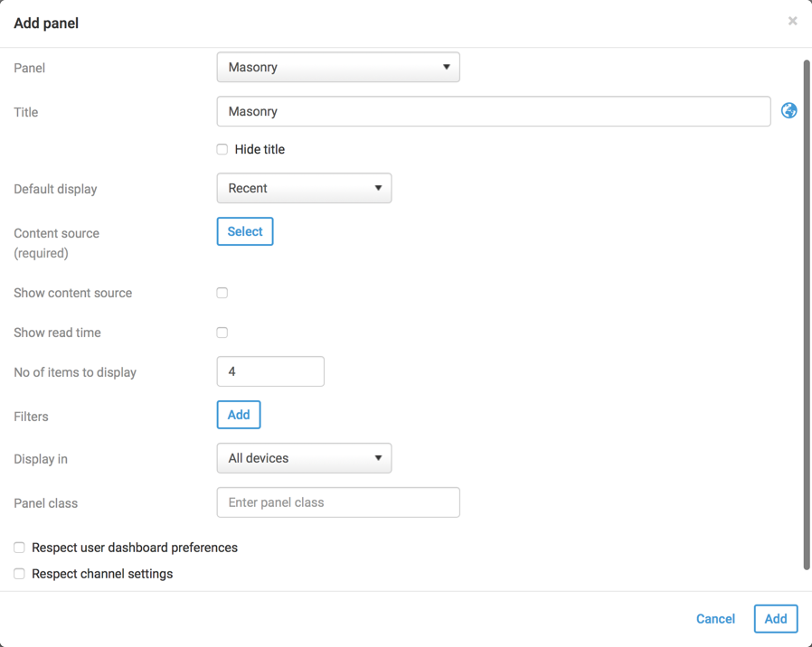Close the Add panel dialog with X

[792, 21]
